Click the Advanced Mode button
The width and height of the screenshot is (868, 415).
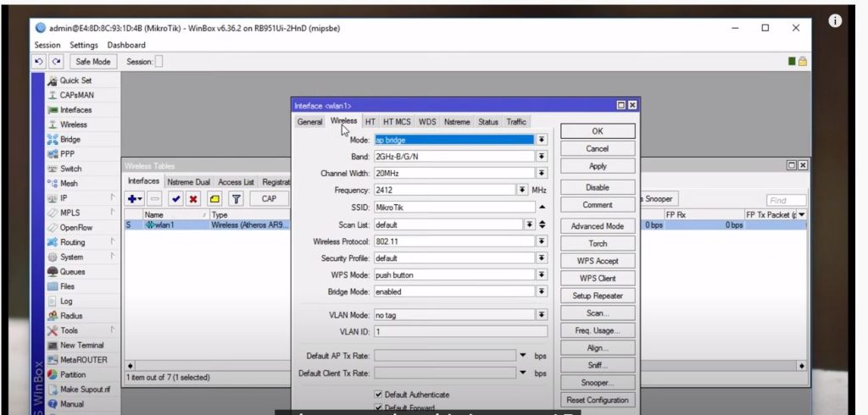tap(598, 226)
